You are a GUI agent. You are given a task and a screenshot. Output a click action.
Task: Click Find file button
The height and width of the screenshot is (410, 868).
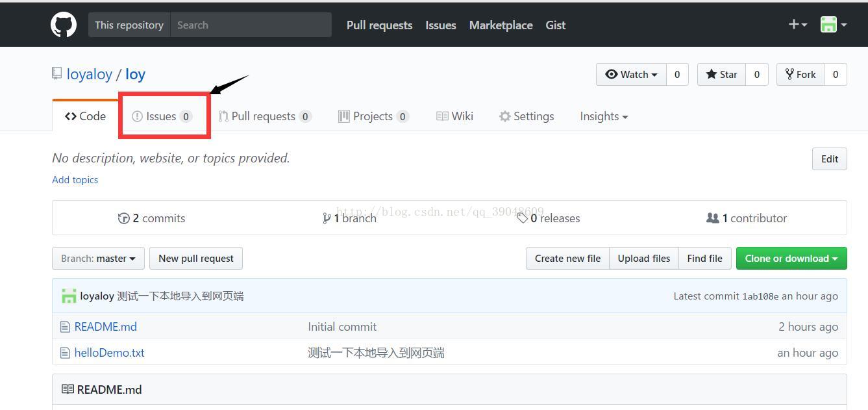705,258
